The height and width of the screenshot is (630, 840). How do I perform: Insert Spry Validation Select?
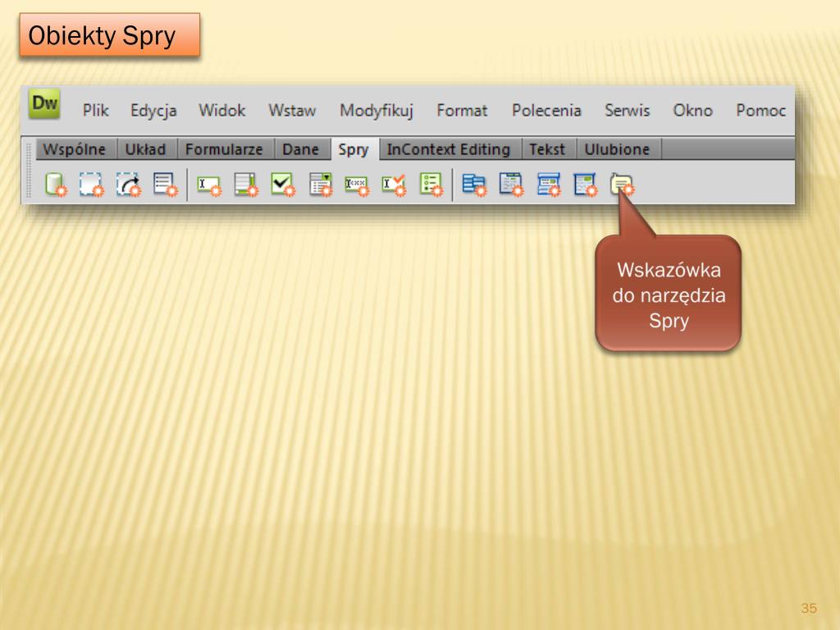click(321, 185)
